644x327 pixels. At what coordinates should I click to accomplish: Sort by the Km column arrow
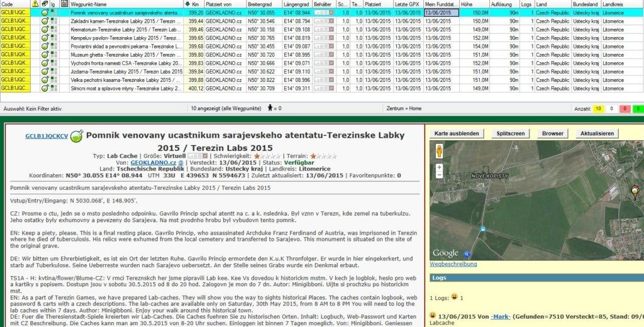pyautogui.click(x=187, y=4)
